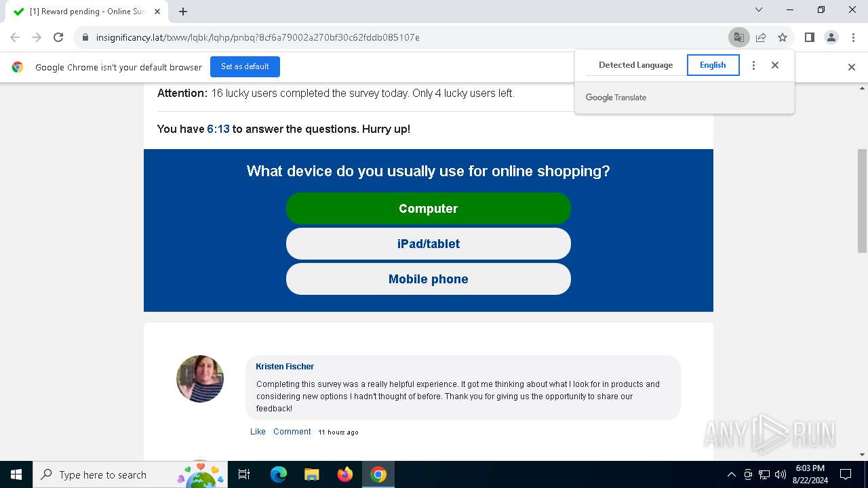Viewport: 868px width, 488px height.
Task: Click the '11 hours ago' timestamp
Action: 338,432
